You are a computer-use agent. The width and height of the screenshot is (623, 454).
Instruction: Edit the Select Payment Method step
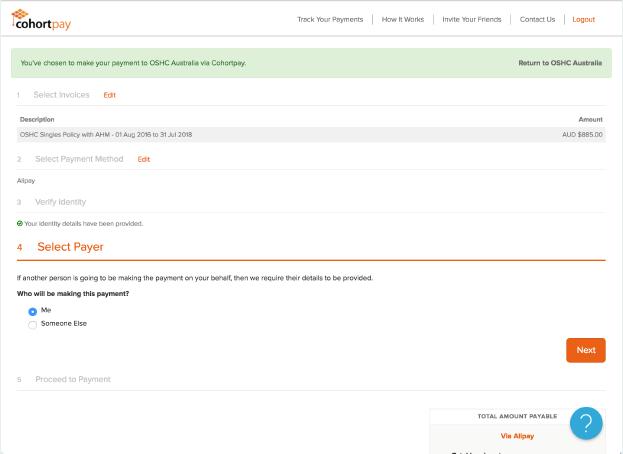(x=144, y=159)
